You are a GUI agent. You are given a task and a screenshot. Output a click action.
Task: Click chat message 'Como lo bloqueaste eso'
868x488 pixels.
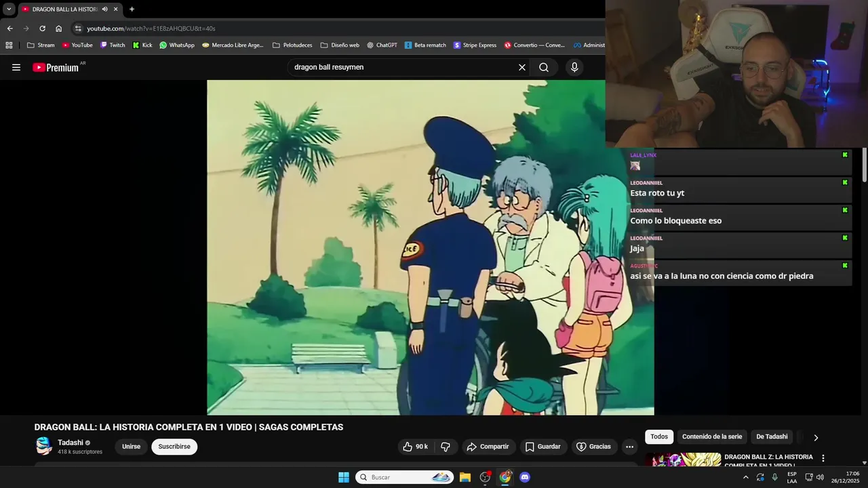675,221
